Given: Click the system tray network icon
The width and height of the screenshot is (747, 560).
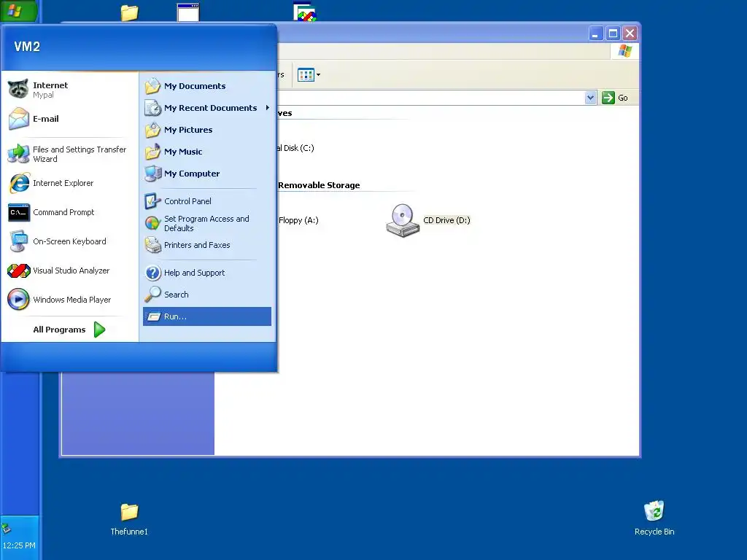Looking at the screenshot, I should [x=7, y=528].
